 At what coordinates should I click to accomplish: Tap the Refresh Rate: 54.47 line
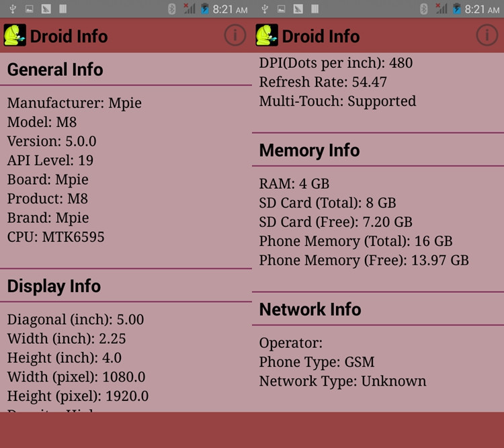tap(323, 82)
